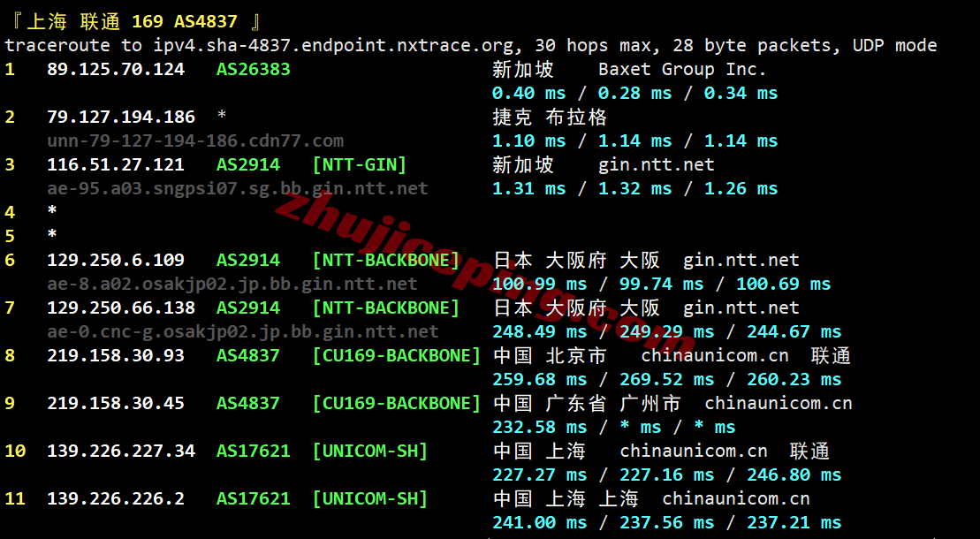Select latency '1.31 ms' in hop 3
This screenshot has height=539, width=980.
tap(528, 188)
